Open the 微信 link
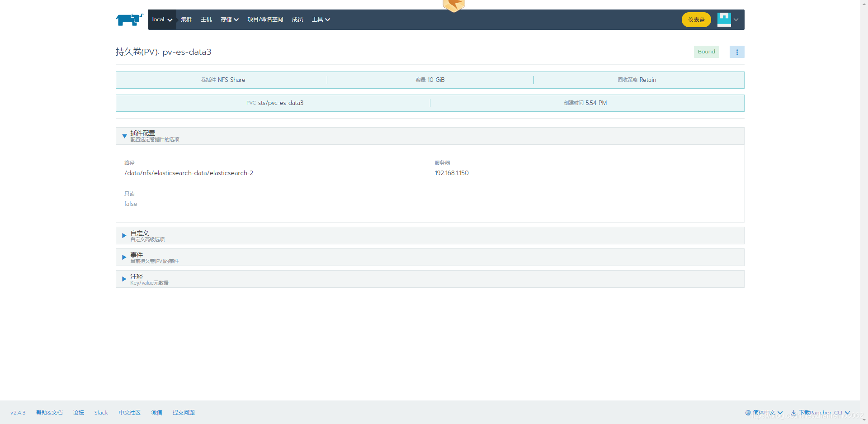The image size is (868, 424). point(157,413)
